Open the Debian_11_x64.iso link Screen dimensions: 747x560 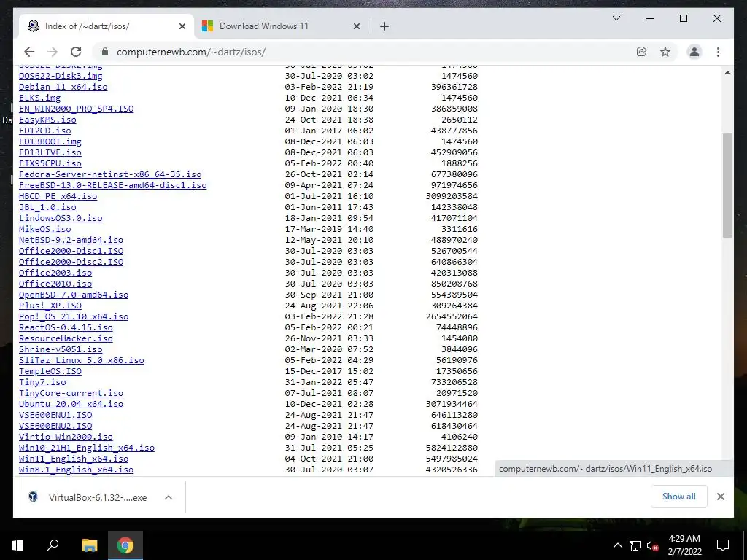point(63,87)
